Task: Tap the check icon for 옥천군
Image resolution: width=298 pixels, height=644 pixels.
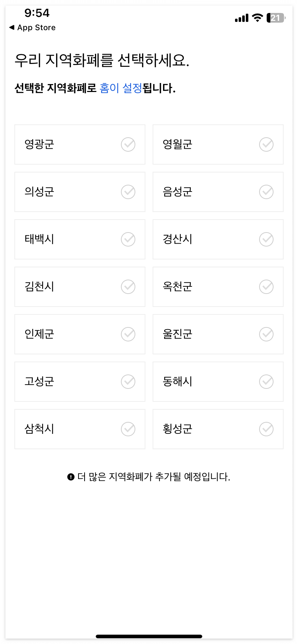Action: 266,287
